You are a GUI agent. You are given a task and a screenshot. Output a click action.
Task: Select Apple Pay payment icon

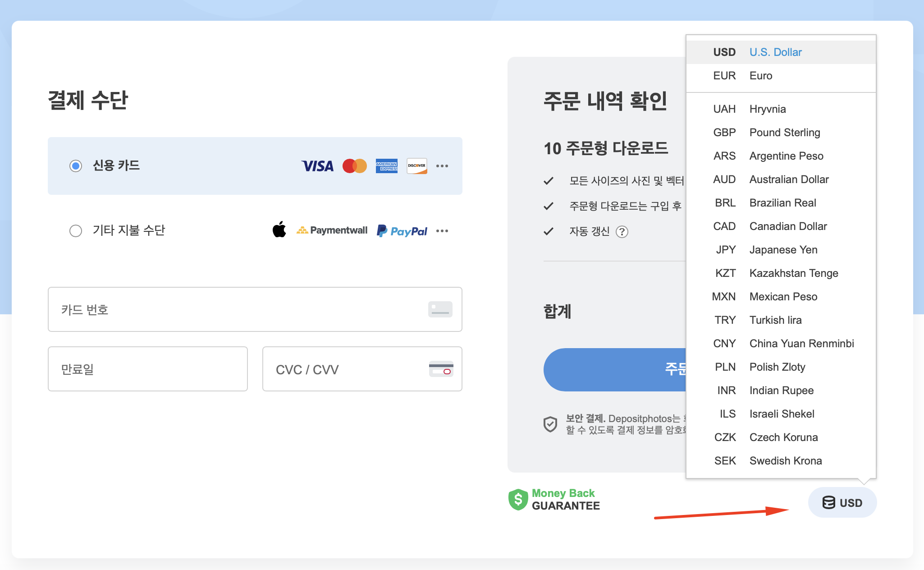coord(279,230)
